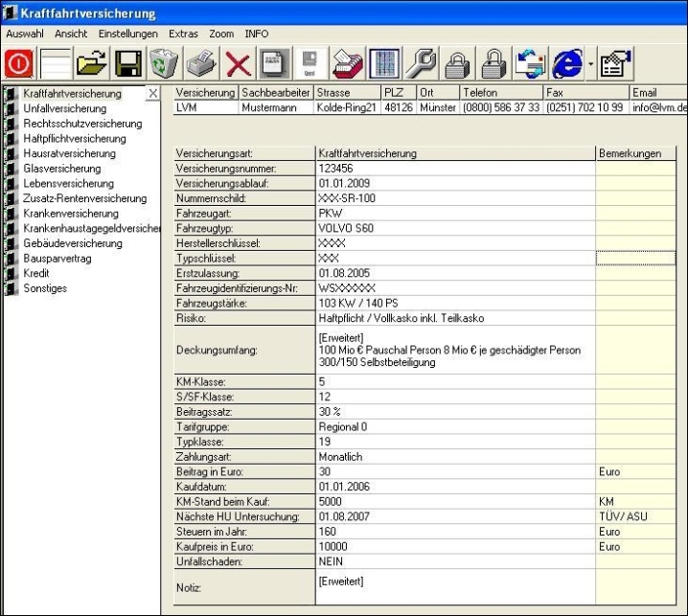This screenshot has width=688, height=616.
Task: Print with the printer icon
Action: pos(201,63)
